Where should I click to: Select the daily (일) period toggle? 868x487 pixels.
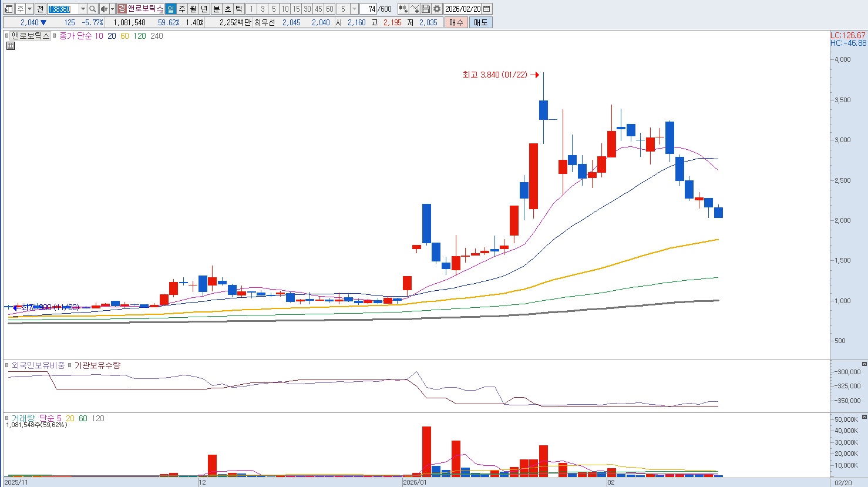pyautogui.click(x=170, y=9)
